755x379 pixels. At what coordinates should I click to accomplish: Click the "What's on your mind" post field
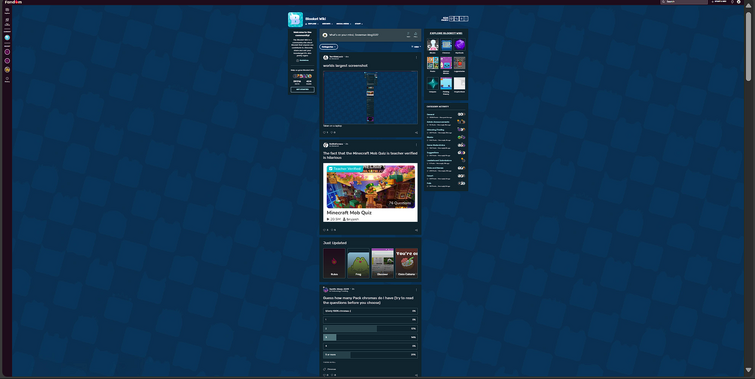click(364, 35)
